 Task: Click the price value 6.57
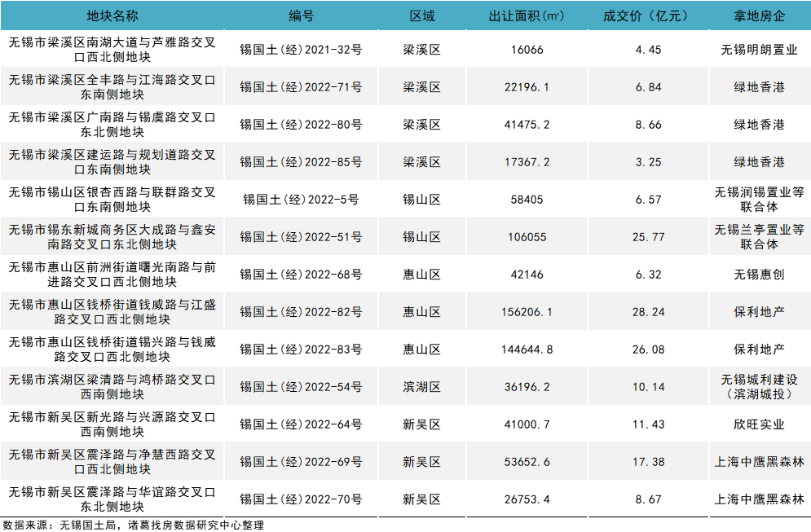point(648,200)
